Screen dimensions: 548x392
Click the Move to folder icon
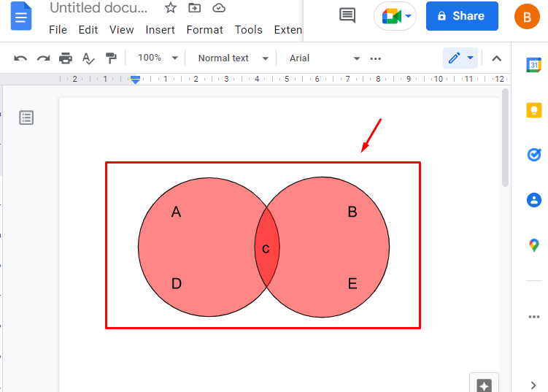[x=194, y=8]
